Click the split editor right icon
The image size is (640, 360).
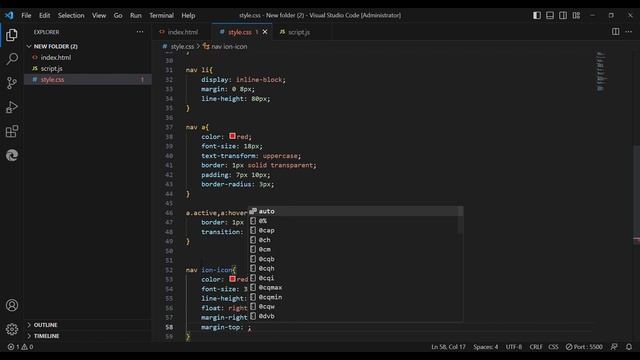pos(615,32)
